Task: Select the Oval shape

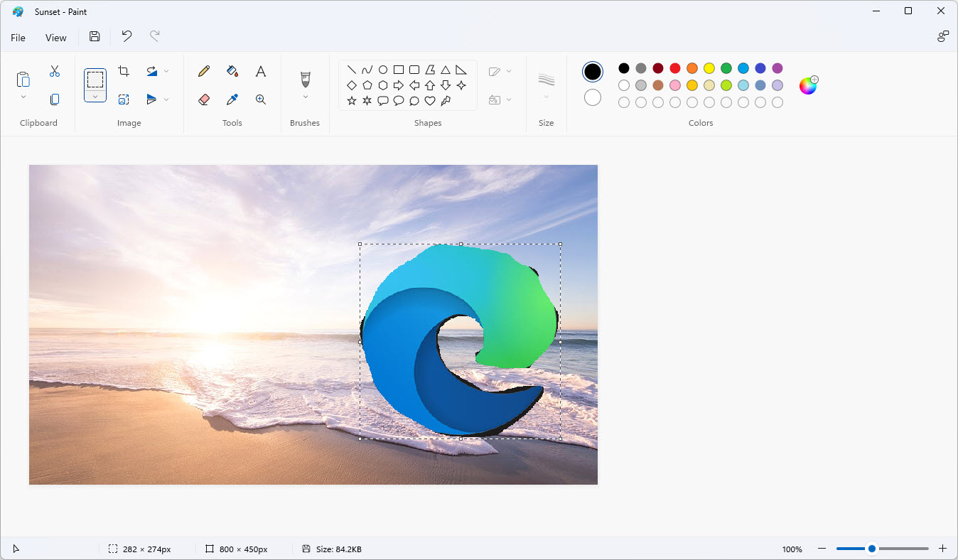Action: click(383, 70)
